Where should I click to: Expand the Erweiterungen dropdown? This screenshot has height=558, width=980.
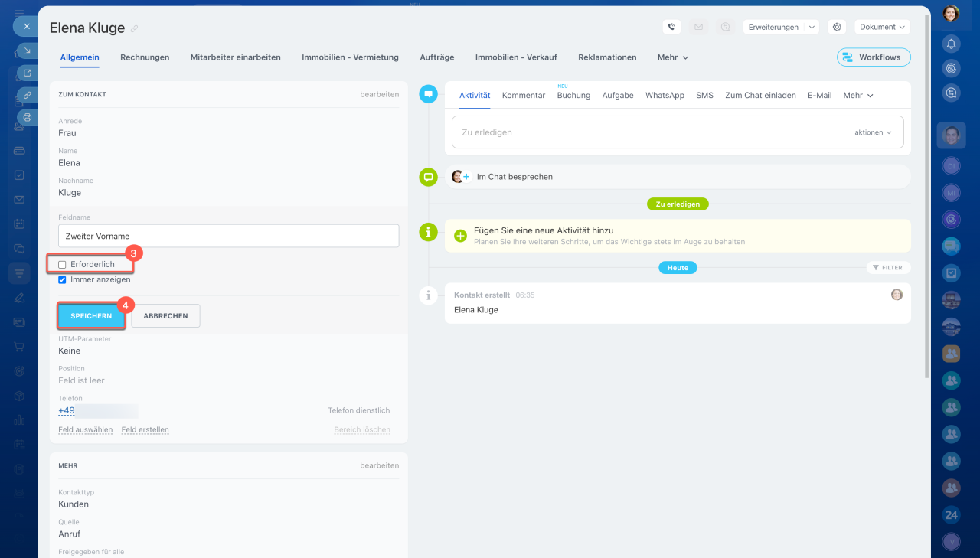(x=780, y=27)
